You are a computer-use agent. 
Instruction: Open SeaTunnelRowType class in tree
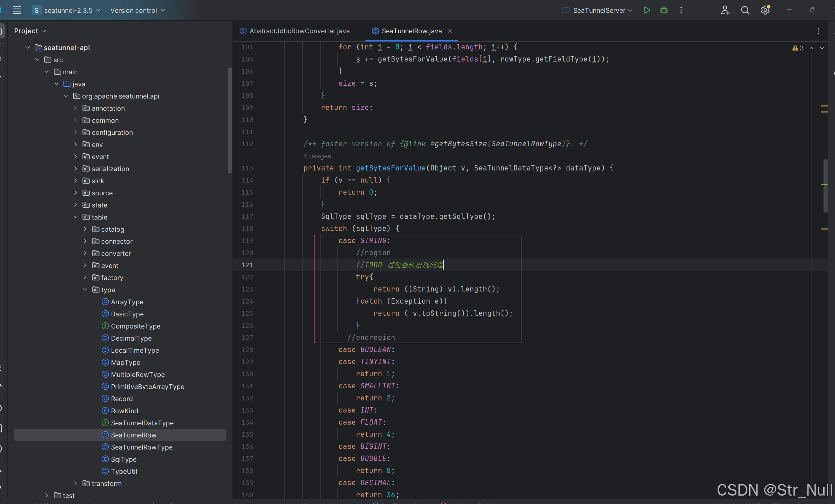click(x=141, y=447)
